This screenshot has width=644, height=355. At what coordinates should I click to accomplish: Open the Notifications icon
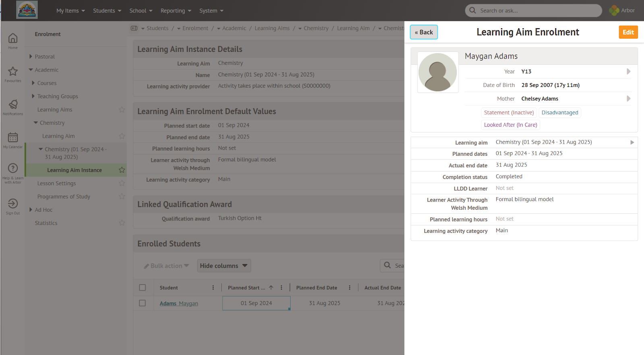pos(13,105)
